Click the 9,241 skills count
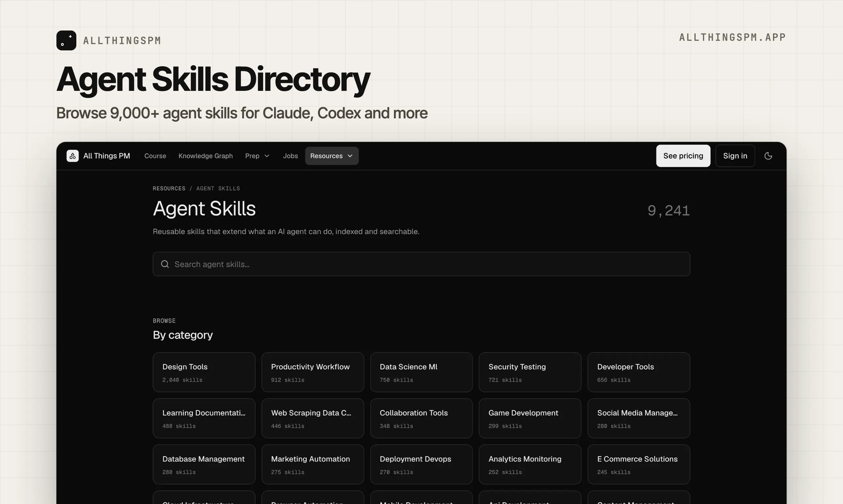Image resolution: width=843 pixels, height=504 pixels. (x=668, y=211)
